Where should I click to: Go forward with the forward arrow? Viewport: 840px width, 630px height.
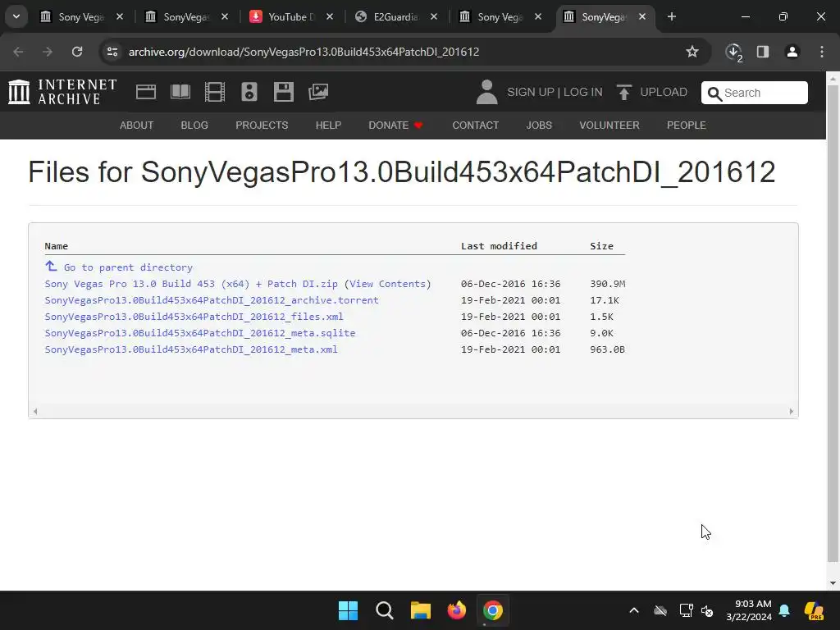click(x=48, y=52)
